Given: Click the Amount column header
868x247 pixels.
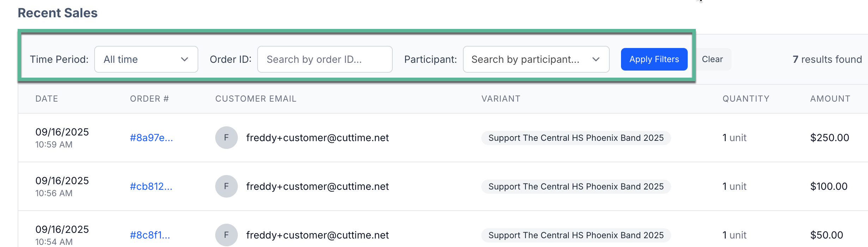Looking at the screenshot, I should pos(830,99).
